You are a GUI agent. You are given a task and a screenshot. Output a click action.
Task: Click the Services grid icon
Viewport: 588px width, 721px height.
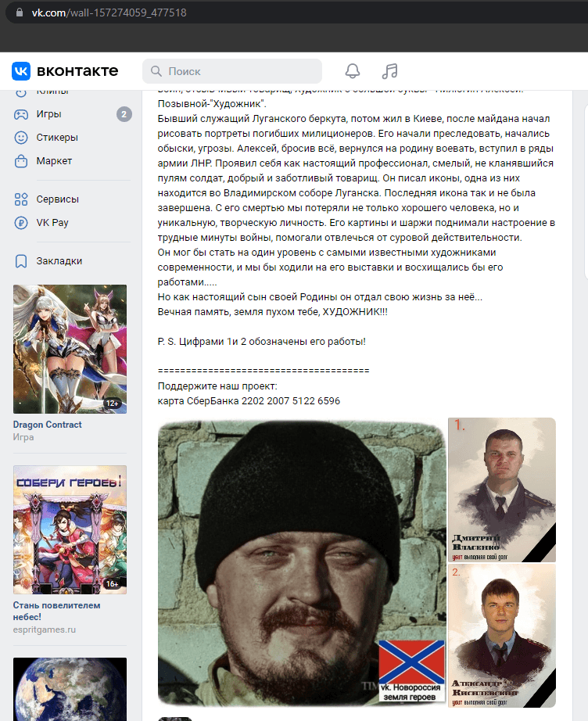21,199
